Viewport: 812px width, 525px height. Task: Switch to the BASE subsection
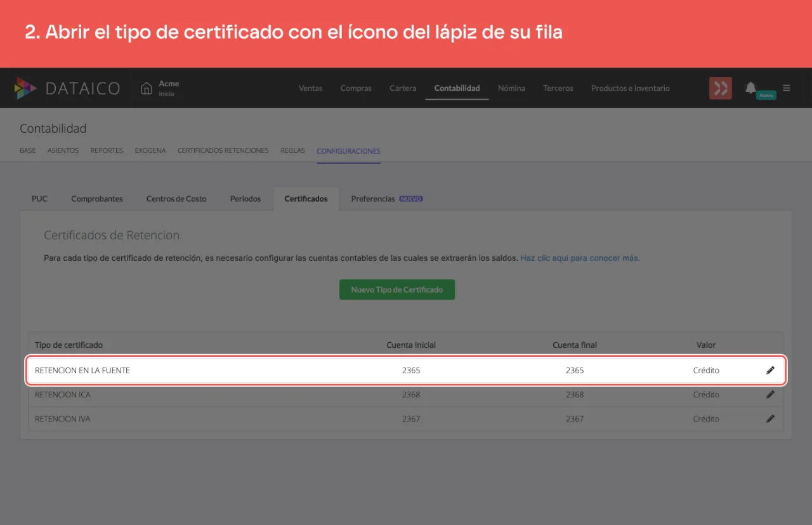pos(28,151)
